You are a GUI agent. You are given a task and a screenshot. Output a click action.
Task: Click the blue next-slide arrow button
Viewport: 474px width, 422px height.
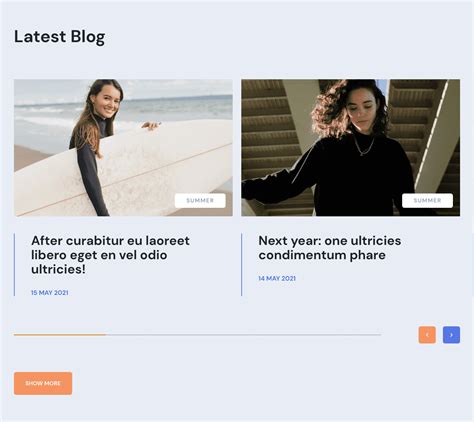451,335
